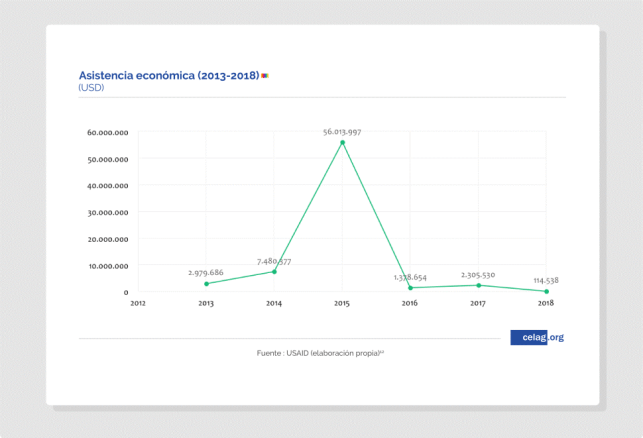Click the 56.013.997 value label

click(x=342, y=131)
